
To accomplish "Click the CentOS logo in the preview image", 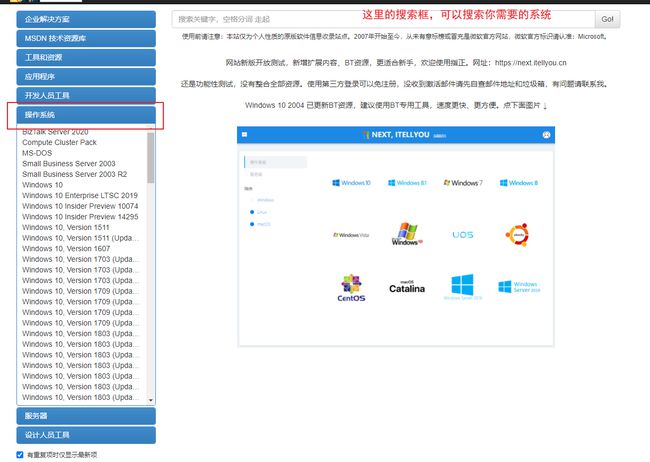I will pos(351,287).
